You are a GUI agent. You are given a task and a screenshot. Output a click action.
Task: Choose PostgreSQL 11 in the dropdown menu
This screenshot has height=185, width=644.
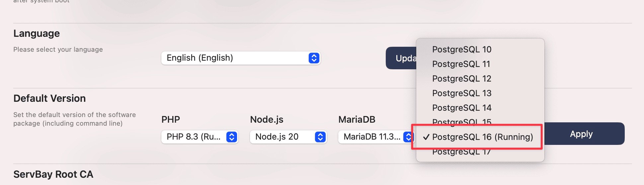(x=480, y=64)
